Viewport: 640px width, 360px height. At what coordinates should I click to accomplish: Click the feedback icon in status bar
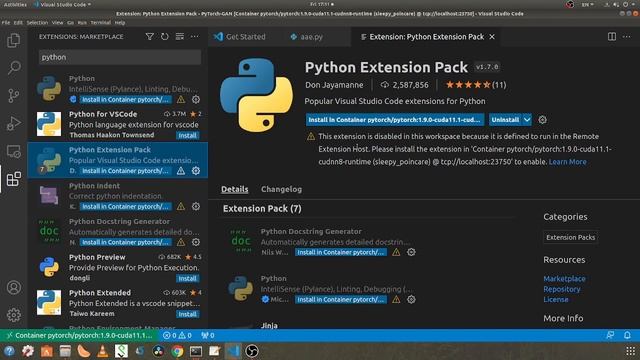[x=610, y=335]
